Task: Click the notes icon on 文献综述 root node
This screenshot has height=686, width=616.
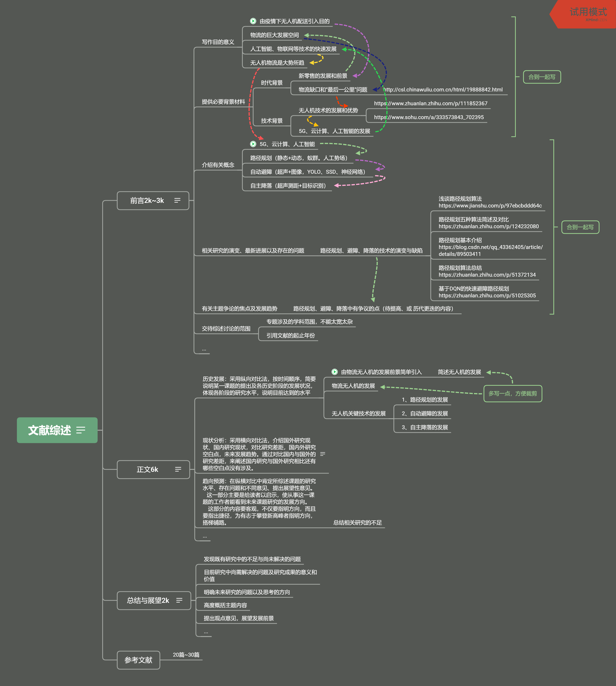Action: pyautogui.click(x=81, y=430)
